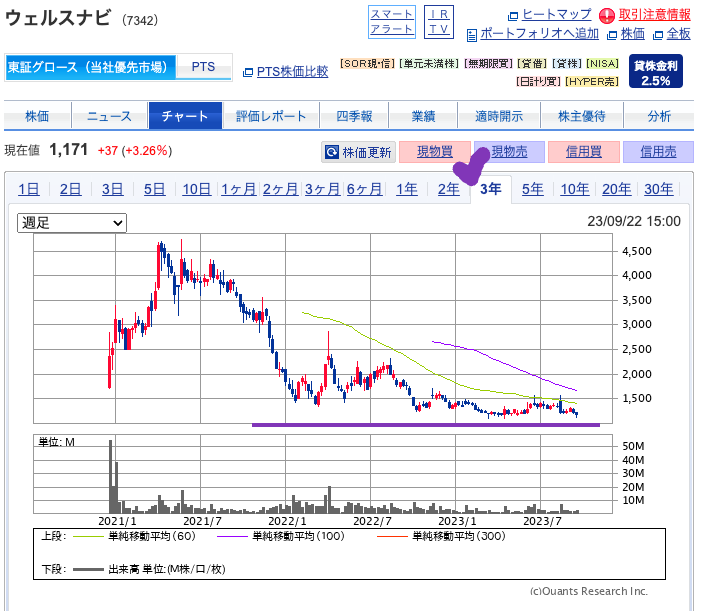
Task: Click the heatmap popup window icon
Action: tap(513, 17)
